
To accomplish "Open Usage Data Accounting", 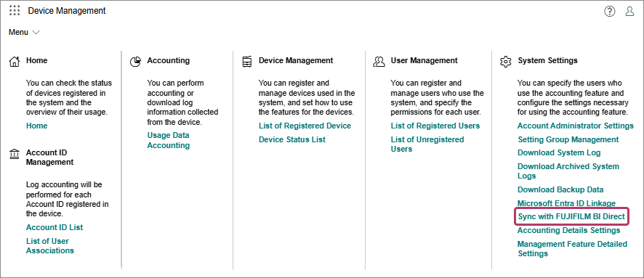I will click(169, 140).
